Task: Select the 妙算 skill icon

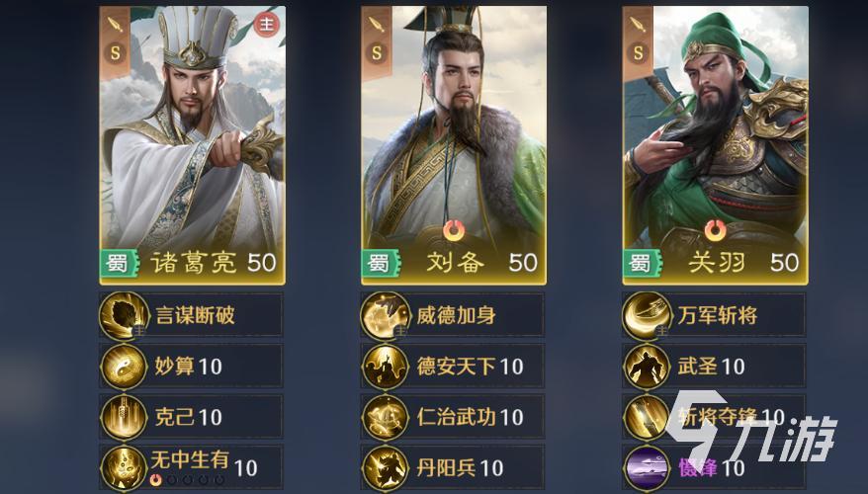Action: click(x=124, y=367)
